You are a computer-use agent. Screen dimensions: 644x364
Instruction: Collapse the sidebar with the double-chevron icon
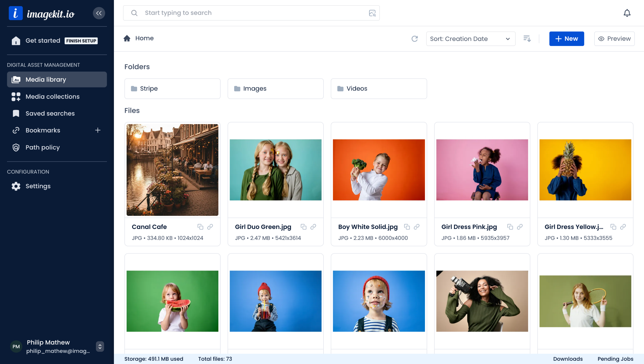pyautogui.click(x=99, y=13)
